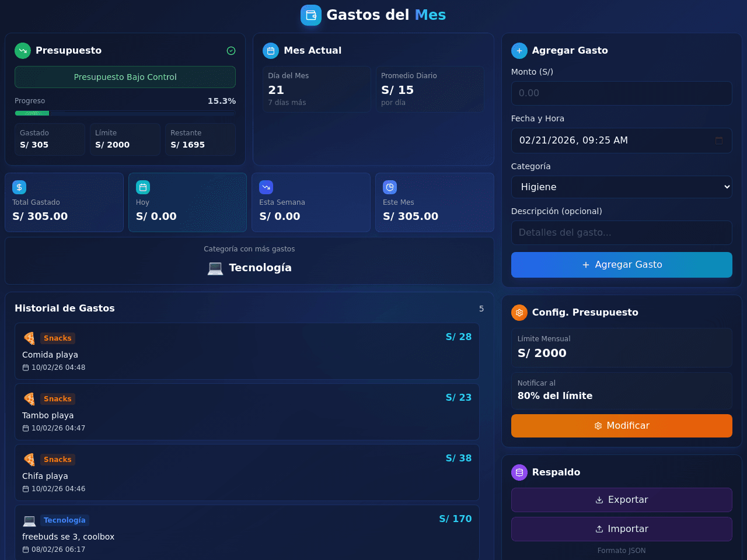This screenshot has width=747, height=560.
Task: Click the Importar backup button
Action: coord(622,529)
